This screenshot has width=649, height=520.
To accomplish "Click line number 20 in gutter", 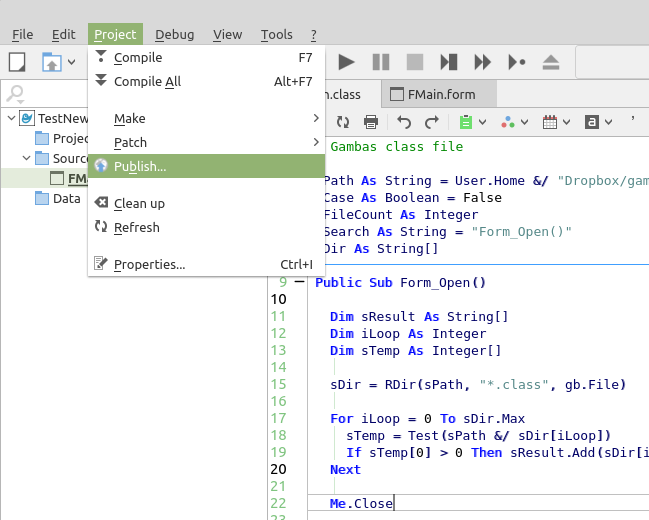I will pyautogui.click(x=279, y=469).
